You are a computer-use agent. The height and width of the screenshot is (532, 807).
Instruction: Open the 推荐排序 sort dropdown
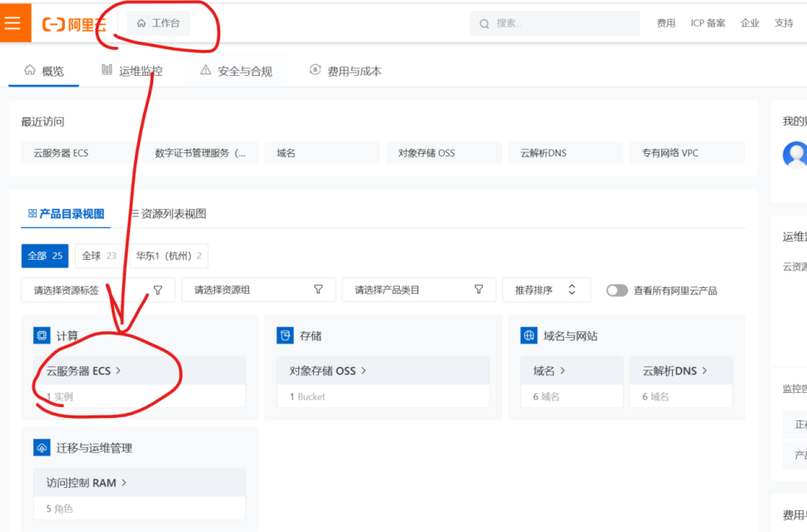pos(546,291)
